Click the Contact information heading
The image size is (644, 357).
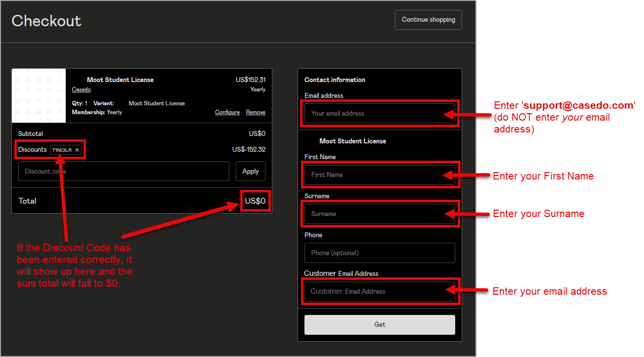click(335, 80)
